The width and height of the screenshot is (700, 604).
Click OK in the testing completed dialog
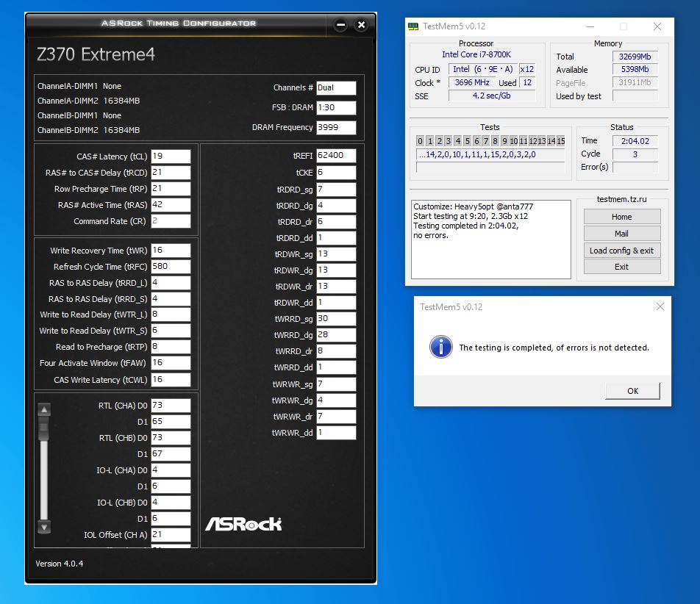pos(632,391)
